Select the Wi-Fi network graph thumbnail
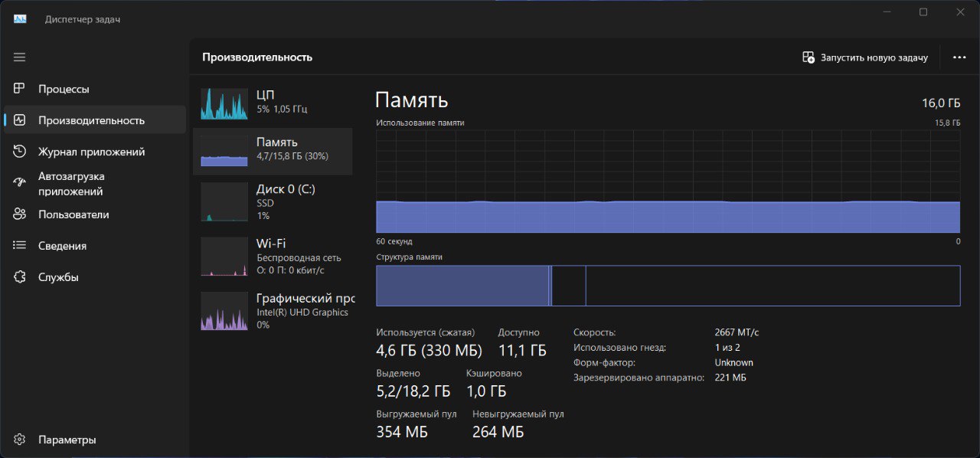Viewport: 980px width, 458px height. 224,257
